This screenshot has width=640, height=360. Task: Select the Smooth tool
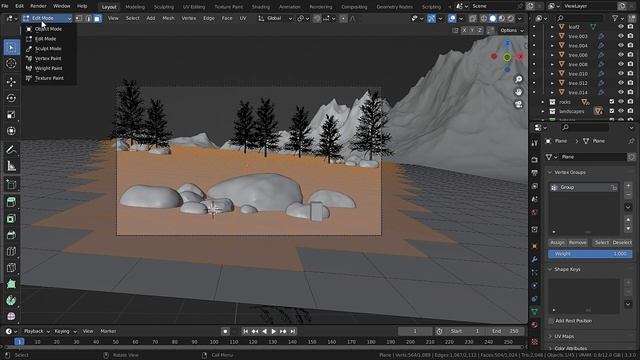pos(11,316)
